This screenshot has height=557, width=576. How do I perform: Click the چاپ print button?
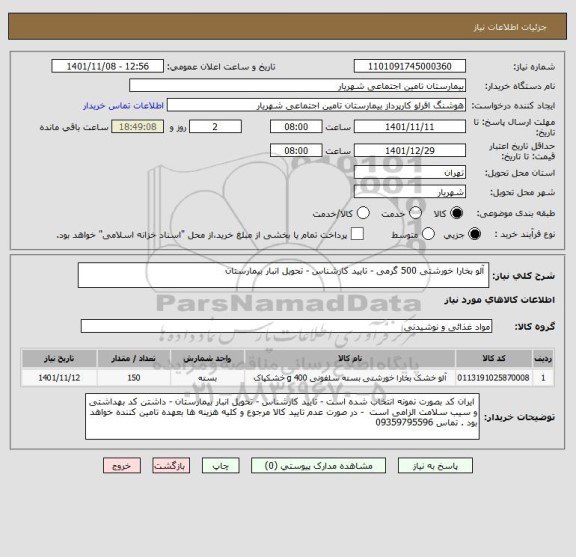(x=220, y=466)
